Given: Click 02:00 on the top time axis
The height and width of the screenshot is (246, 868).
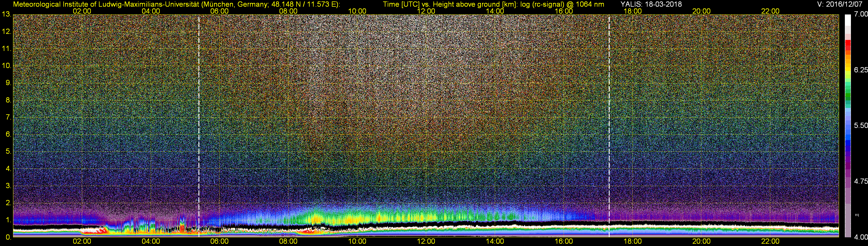Looking at the screenshot, I should pyautogui.click(x=82, y=11).
